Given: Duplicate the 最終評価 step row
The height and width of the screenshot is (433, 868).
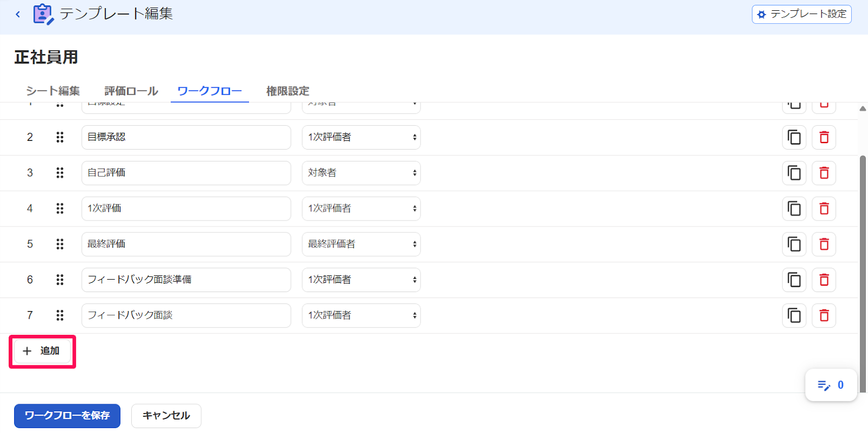Looking at the screenshot, I should [794, 244].
